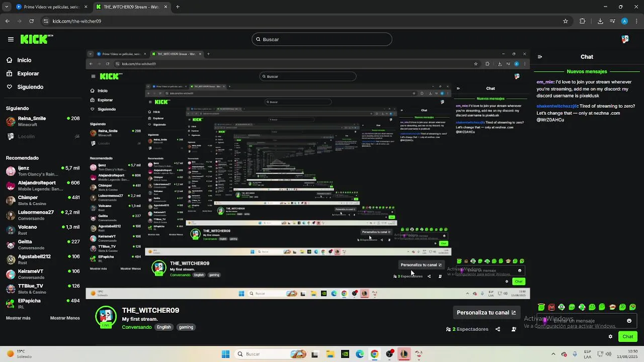
Task: Go back in browser
Action: (x=7, y=21)
